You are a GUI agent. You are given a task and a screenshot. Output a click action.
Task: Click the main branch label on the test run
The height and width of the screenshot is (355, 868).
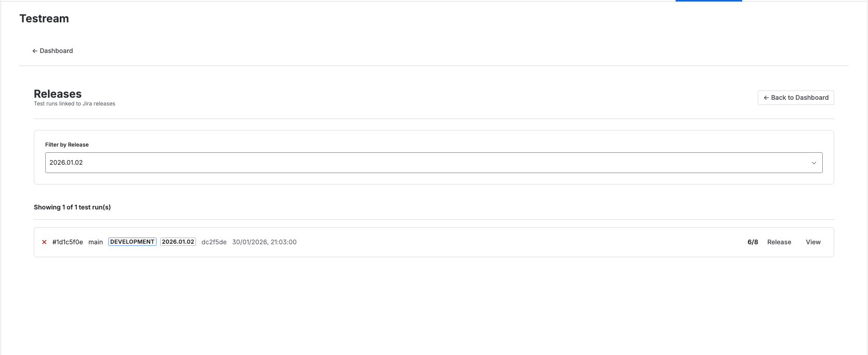[96, 242]
